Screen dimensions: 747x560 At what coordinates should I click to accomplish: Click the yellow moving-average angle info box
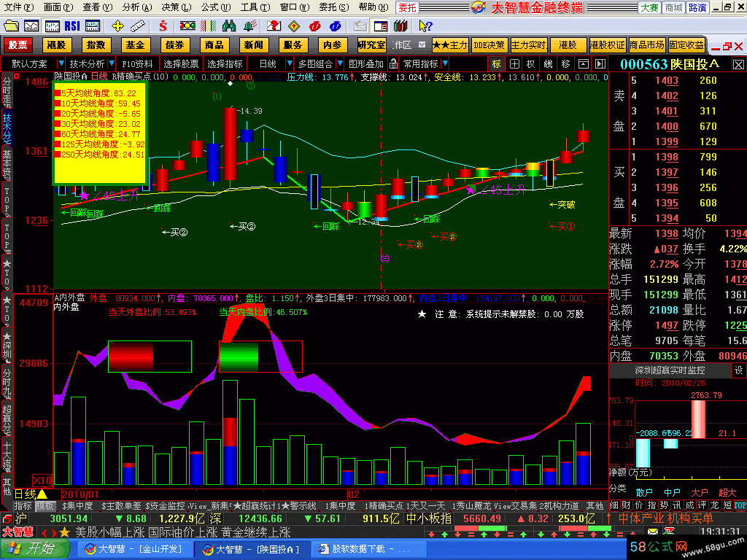tap(99, 133)
